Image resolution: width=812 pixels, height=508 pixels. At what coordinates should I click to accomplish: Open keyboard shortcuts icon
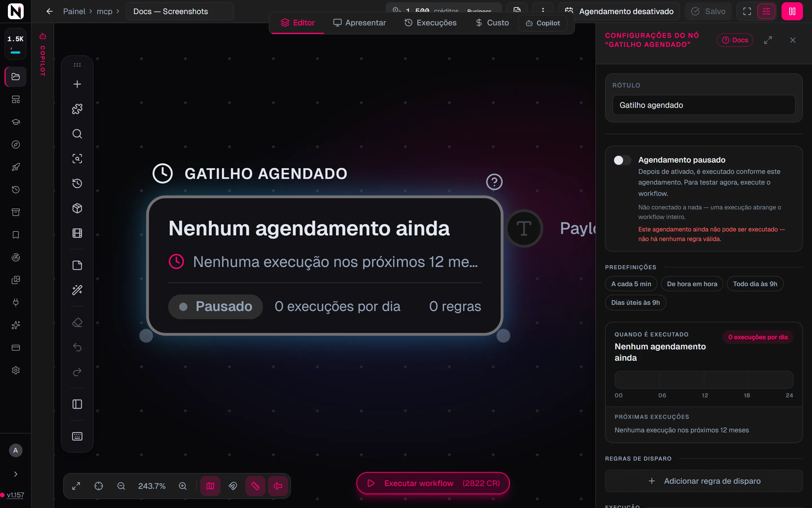[x=77, y=436]
